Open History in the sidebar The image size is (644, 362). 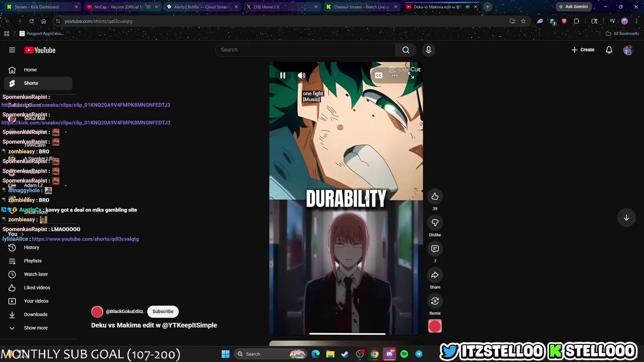(x=38, y=247)
